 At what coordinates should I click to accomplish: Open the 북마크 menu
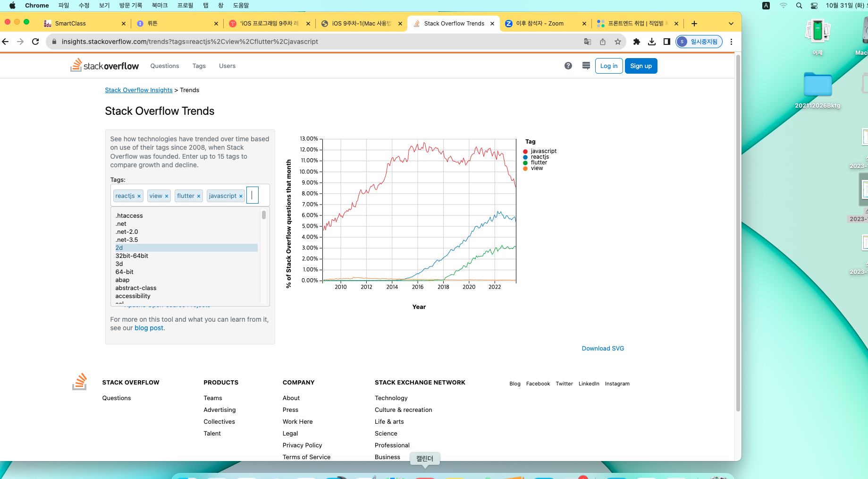point(160,6)
